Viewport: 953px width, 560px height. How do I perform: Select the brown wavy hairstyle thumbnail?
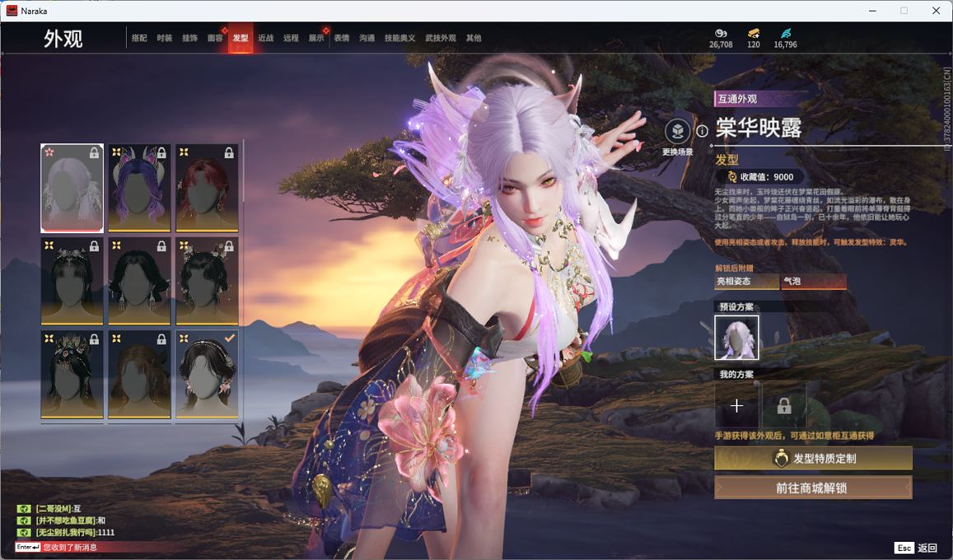pyautogui.click(x=139, y=374)
